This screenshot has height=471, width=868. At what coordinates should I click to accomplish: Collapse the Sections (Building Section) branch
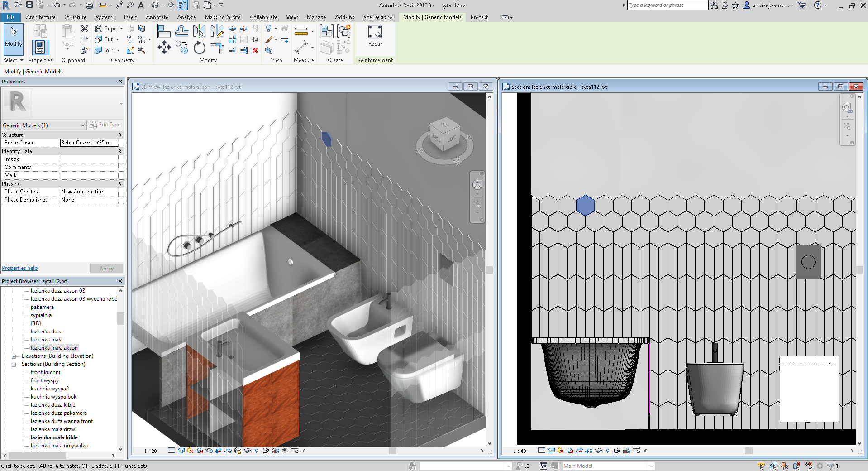click(x=14, y=364)
